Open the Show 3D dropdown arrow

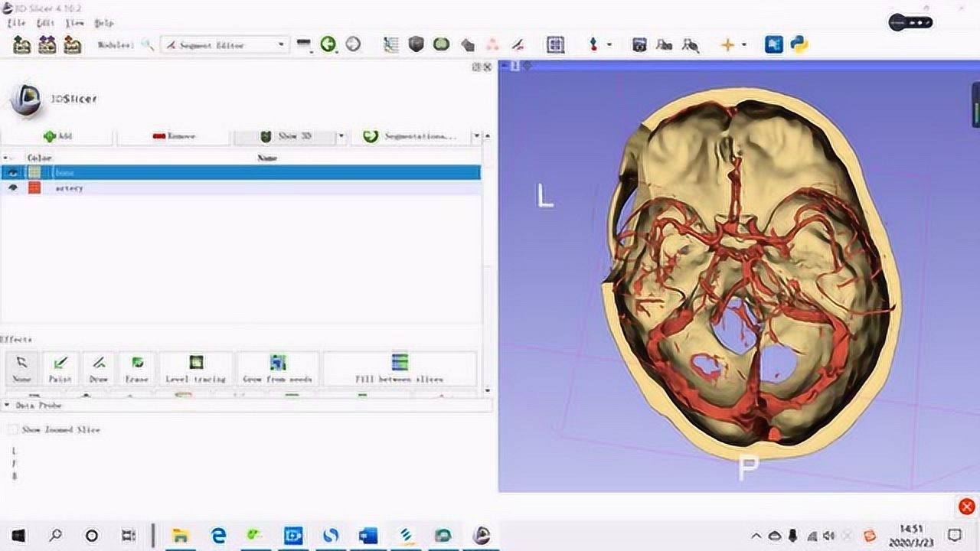tap(341, 136)
